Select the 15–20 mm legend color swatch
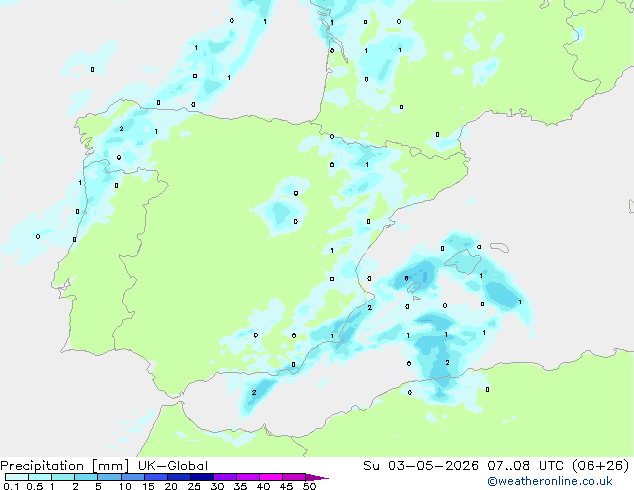This screenshot has width=634, height=490. coord(156,477)
